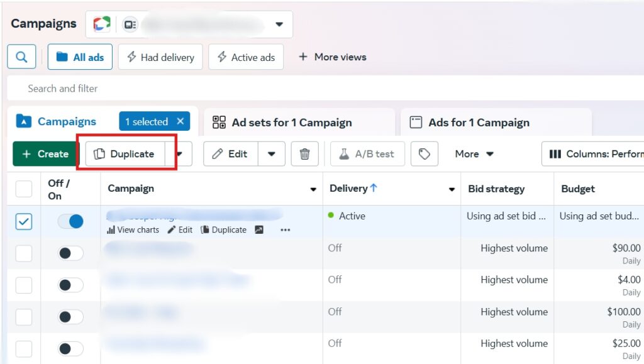Click the Duplicate toolbar button

coord(125,154)
